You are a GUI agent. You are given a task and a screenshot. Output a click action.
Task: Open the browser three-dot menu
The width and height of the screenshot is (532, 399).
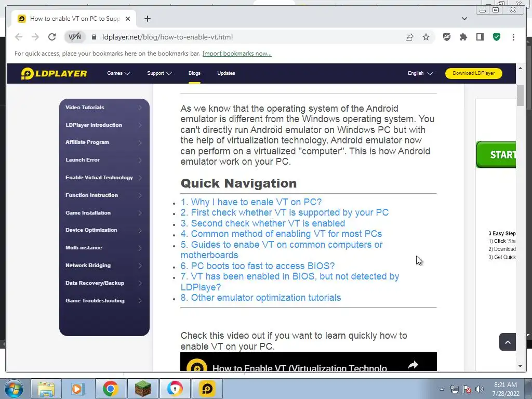tap(513, 37)
